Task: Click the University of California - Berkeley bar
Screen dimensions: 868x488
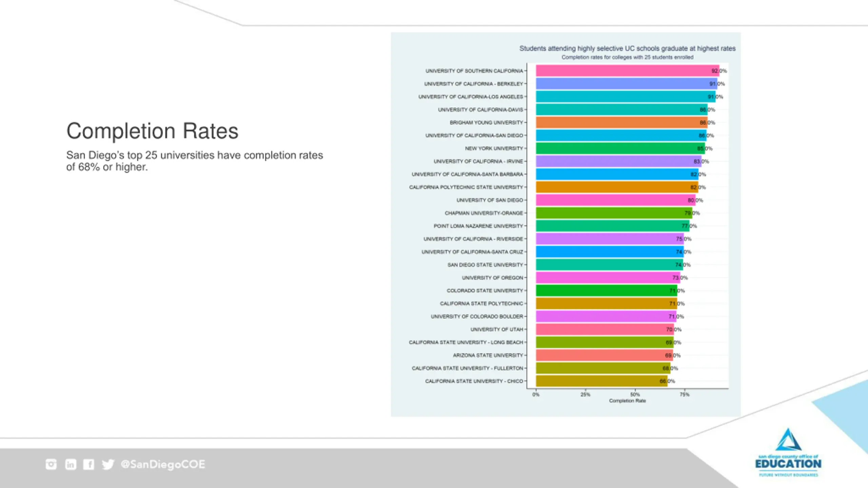Action: (x=626, y=84)
